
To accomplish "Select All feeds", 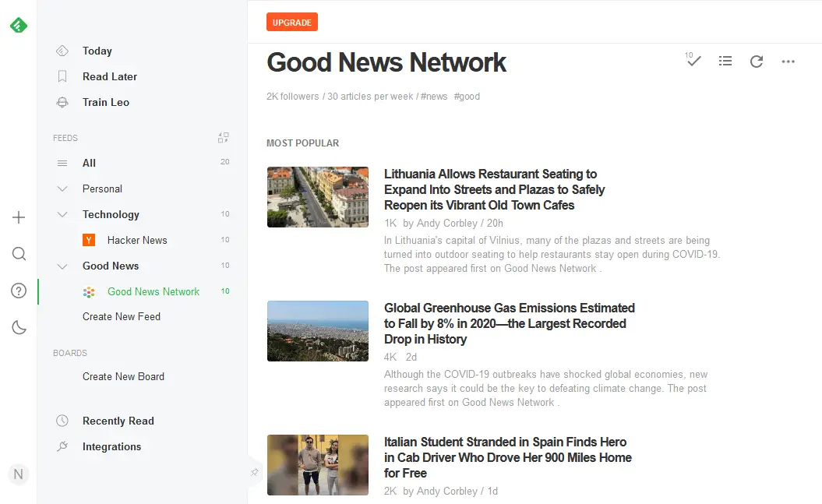I will (89, 163).
